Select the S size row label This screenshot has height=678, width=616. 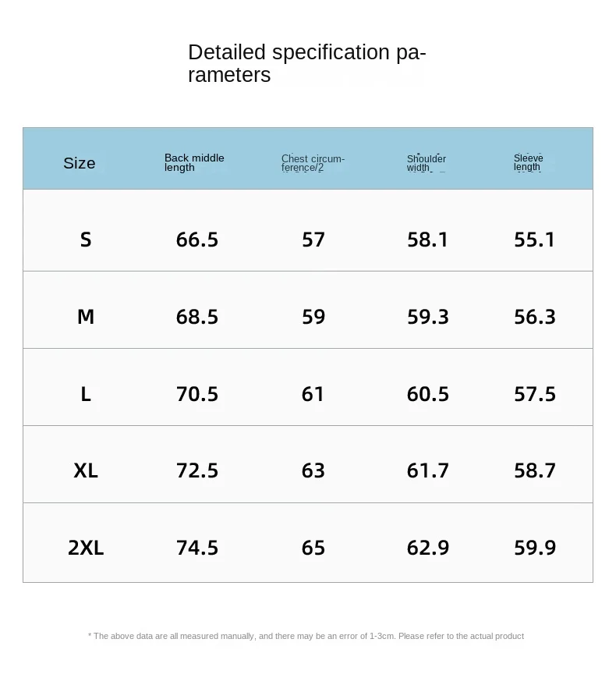(x=86, y=240)
